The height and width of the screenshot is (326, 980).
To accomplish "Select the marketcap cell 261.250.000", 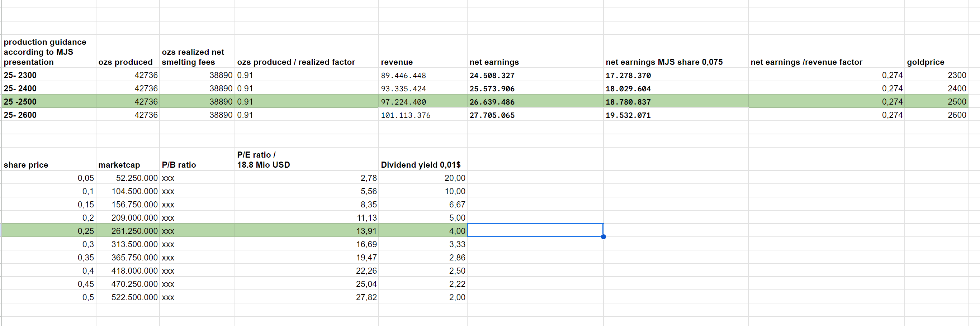I will [134, 231].
